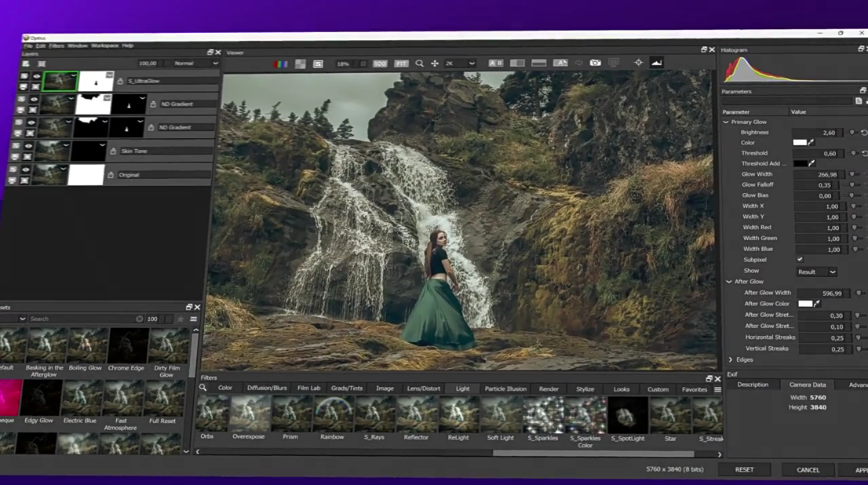Expand the Edges parameter section
The height and width of the screenshot is (485, 868).
(x=729, y=359)
